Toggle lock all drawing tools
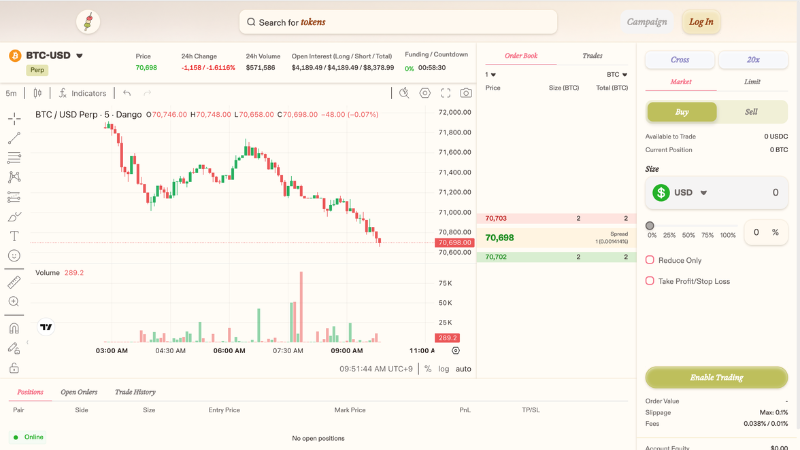The image size is (800, 450). pos(14,368)
